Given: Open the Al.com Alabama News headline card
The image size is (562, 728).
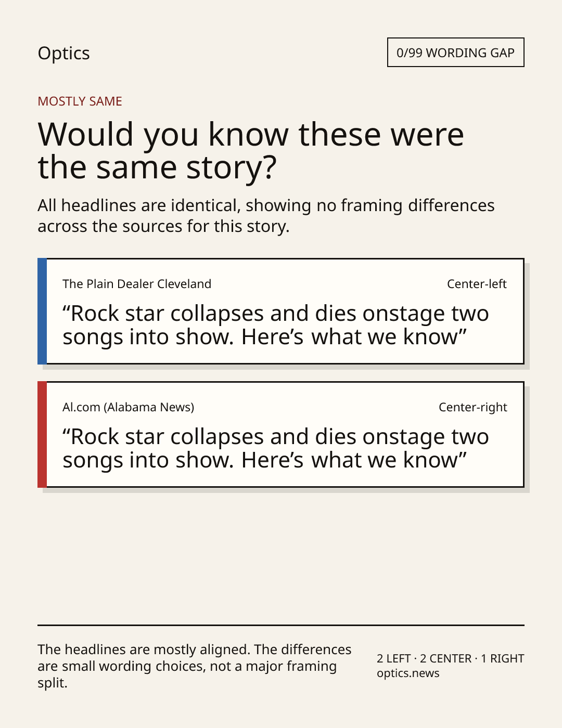Looking at the screenshot, I should coord(280,434).
